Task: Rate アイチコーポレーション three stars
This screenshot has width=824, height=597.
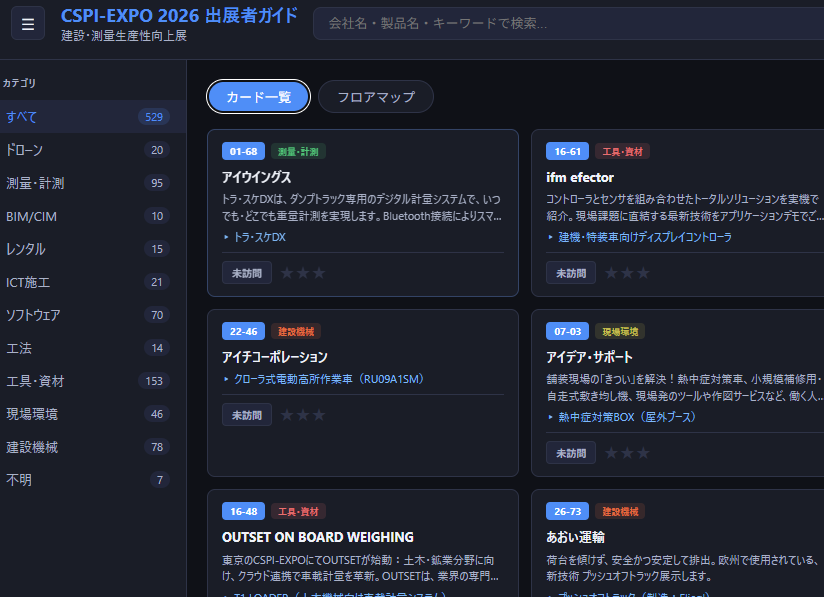Action: click(x=319, y=415)
